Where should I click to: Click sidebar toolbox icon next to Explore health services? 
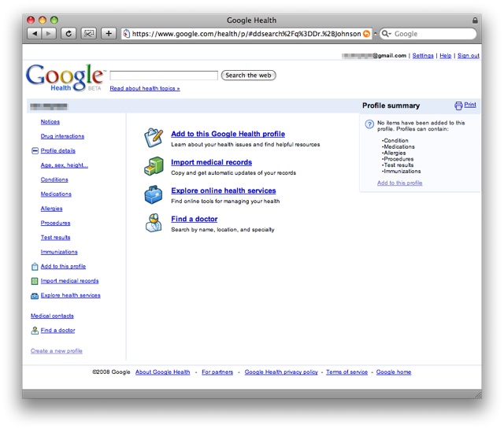point(35,296)
